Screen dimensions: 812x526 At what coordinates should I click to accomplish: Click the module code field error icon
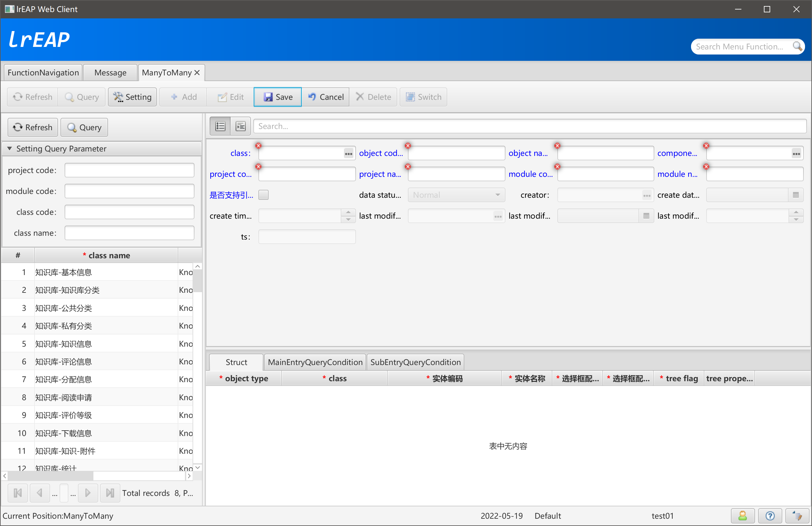[x=557, y=167]
